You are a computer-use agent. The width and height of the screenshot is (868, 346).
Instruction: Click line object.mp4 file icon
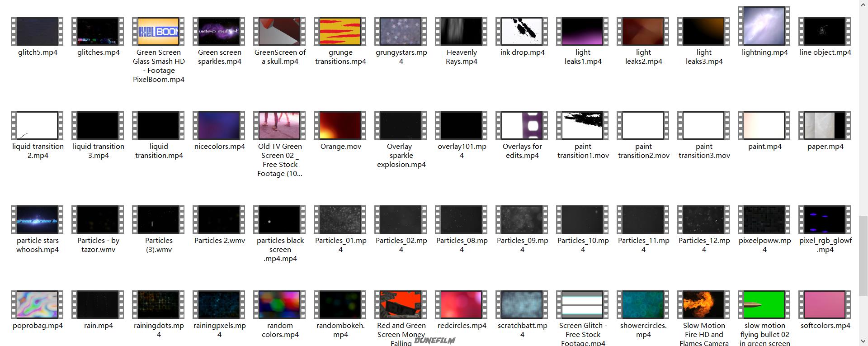(x=825, y=32)
